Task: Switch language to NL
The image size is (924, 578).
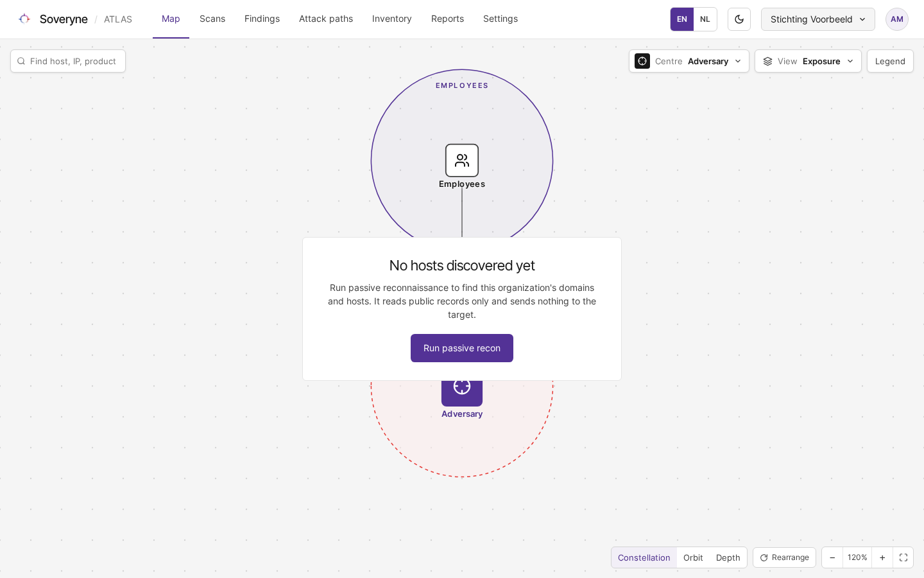Action: [705, 19]
